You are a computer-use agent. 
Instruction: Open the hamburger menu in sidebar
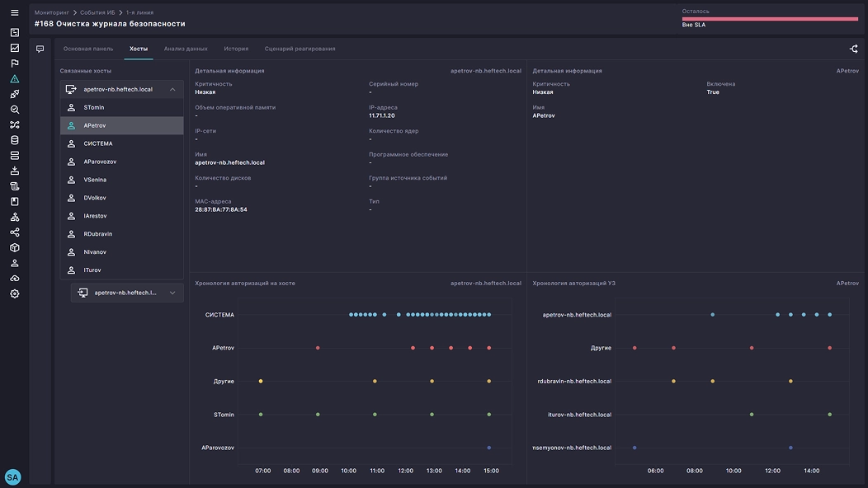pyautogui.click(x=14, y=13)
